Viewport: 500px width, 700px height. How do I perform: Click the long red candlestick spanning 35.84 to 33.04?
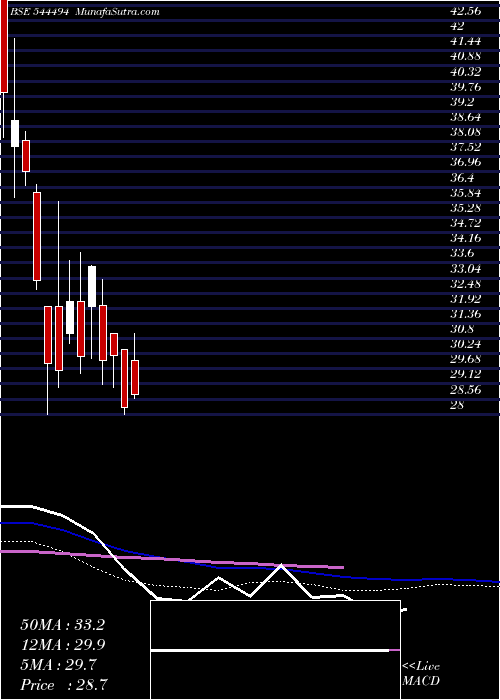click(x=37, y=237)
